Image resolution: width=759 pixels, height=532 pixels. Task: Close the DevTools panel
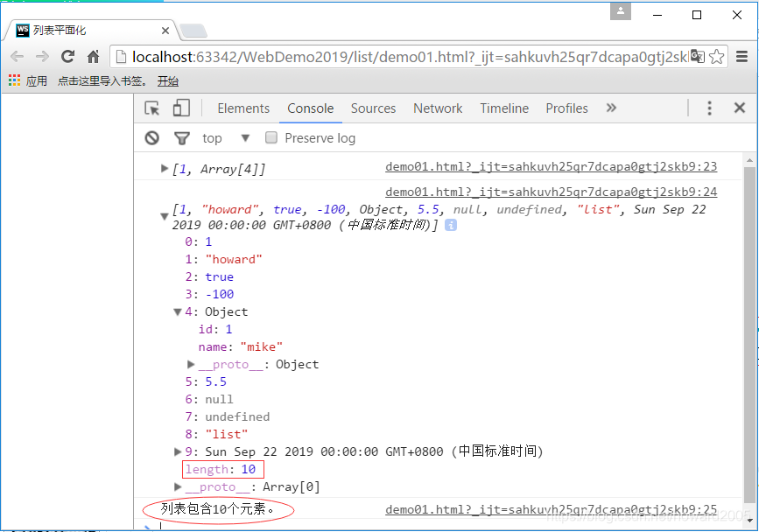point(740,108)
